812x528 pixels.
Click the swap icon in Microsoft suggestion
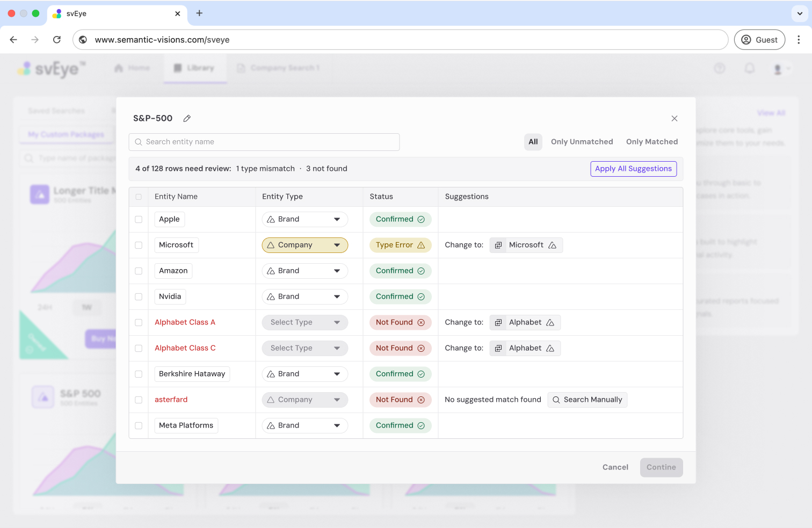click(x=498, y=245)
